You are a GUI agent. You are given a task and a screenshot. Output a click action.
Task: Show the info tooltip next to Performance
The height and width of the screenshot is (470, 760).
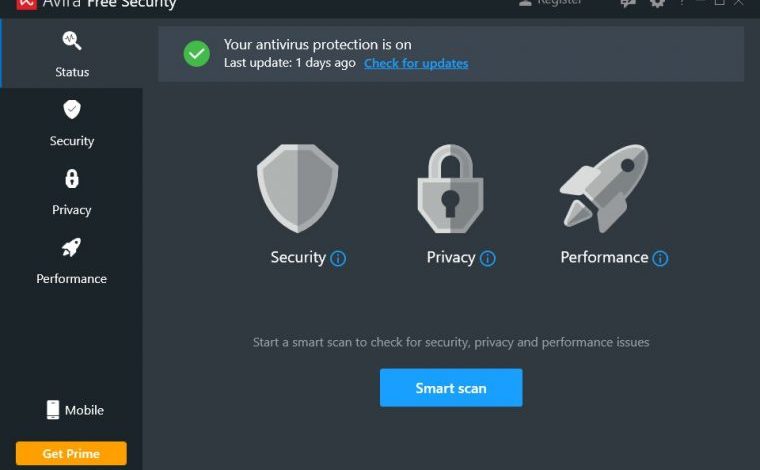(660, 258)
